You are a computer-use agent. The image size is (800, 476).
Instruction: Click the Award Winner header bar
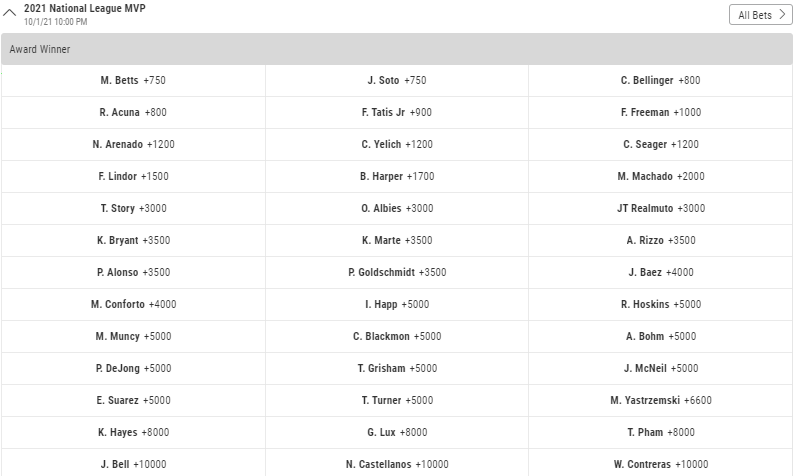[397, 49]
